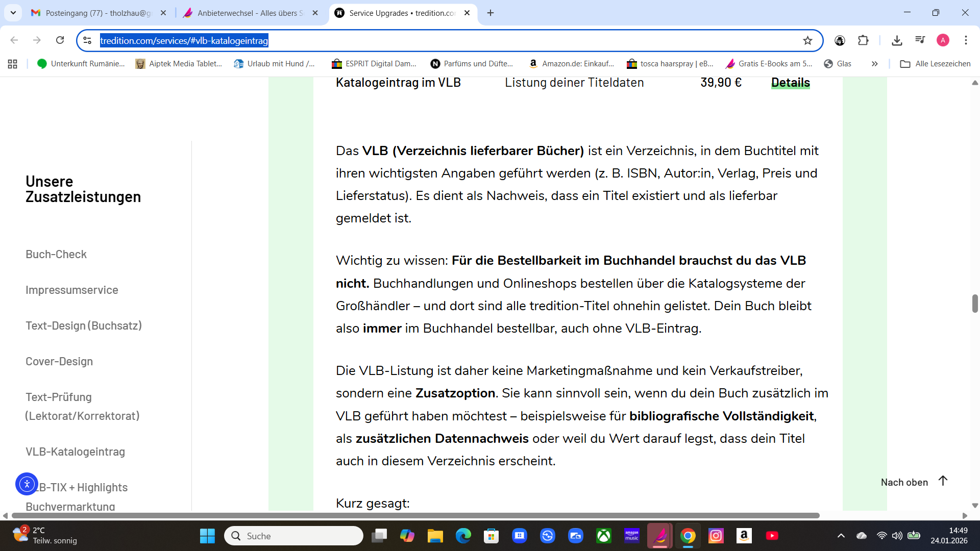Show hidden system tray icons
980x551 pixels.
coord(841,536)
